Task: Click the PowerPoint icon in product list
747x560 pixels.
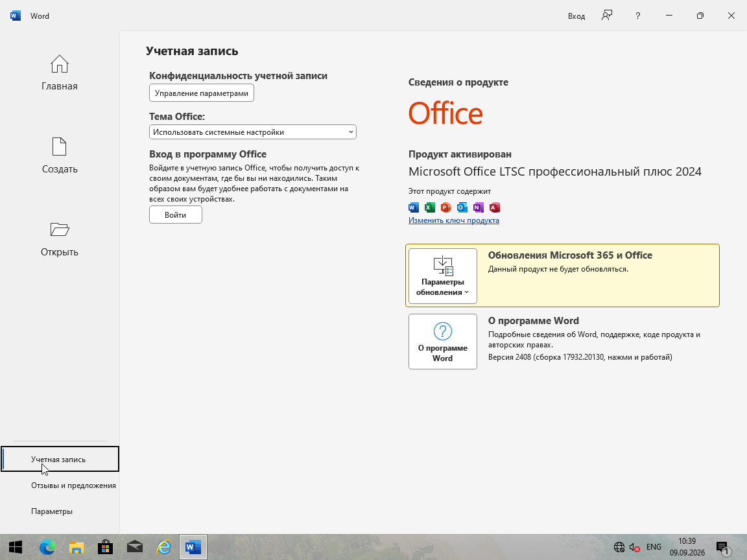Action: (x=446, y=207)
